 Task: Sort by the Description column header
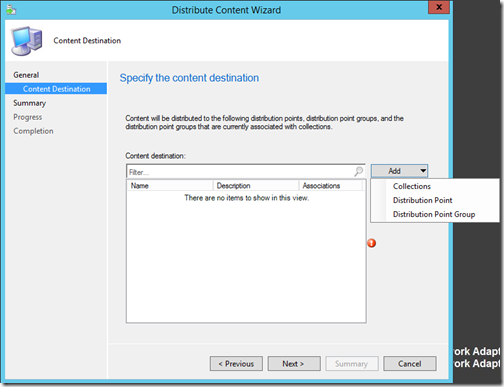pyautogui.click(x=256, y=186)
